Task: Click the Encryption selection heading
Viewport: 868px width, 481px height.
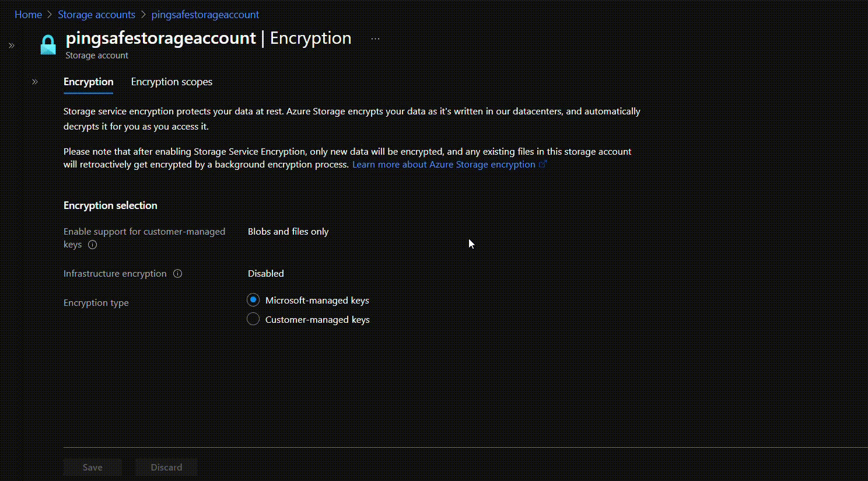Action: 110,205
